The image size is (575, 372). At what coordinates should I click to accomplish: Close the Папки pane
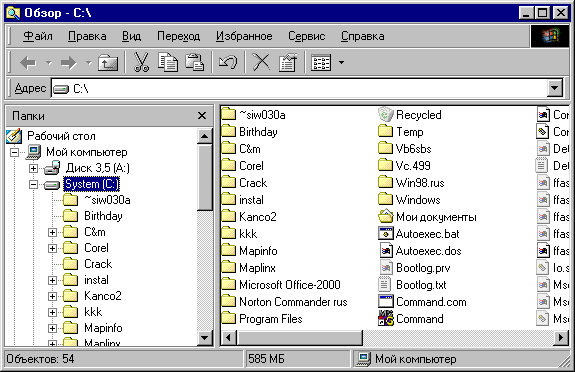coord(202,116)
